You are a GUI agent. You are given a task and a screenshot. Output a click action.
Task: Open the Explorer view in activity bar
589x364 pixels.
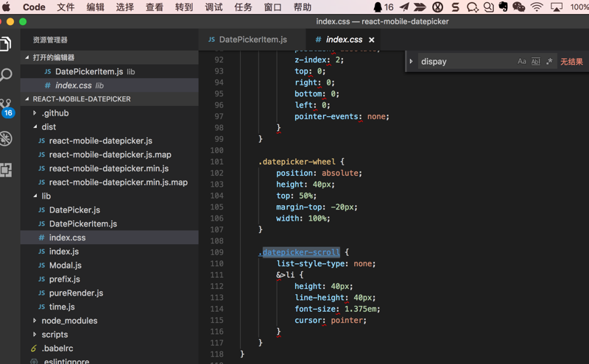click(x=6, y=44)
